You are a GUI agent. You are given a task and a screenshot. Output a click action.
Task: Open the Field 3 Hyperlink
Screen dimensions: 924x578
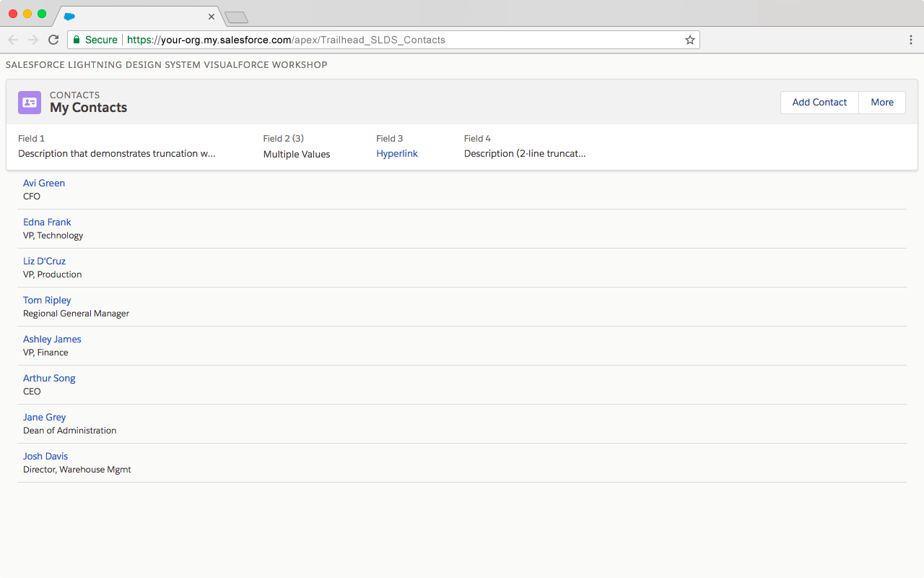(397, 154)
